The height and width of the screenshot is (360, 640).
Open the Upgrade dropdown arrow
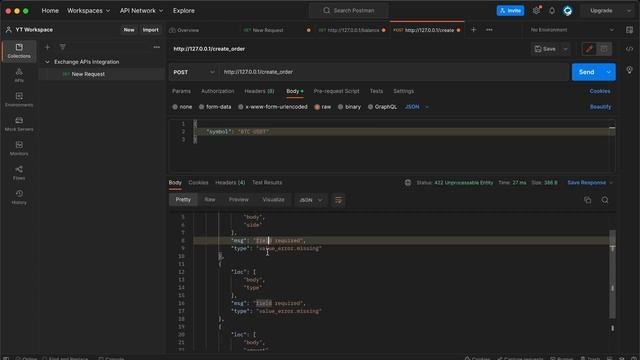pos(628,11)
